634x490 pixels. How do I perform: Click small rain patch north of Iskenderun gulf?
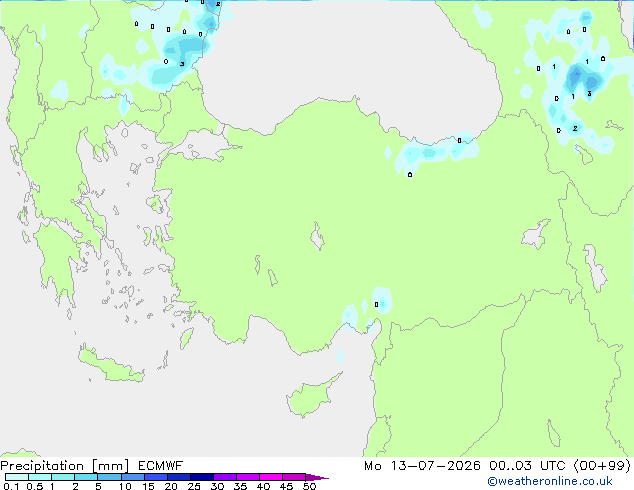382,300
